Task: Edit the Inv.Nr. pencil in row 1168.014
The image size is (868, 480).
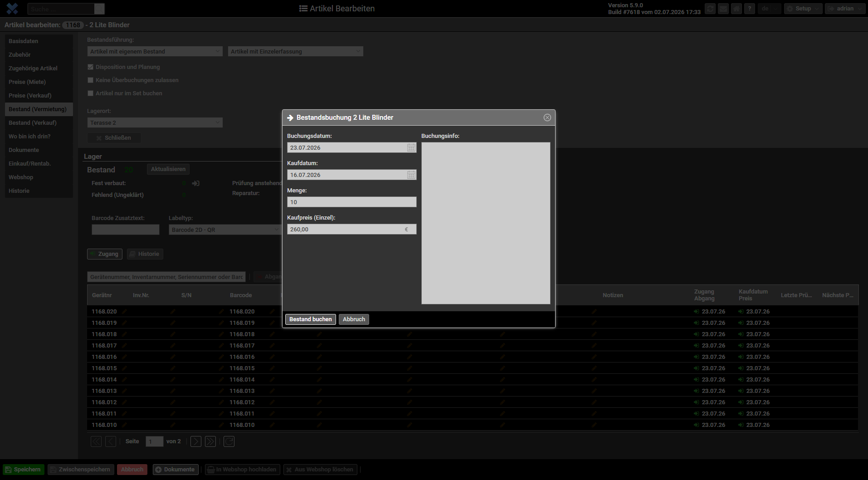Action: point(173,380)
